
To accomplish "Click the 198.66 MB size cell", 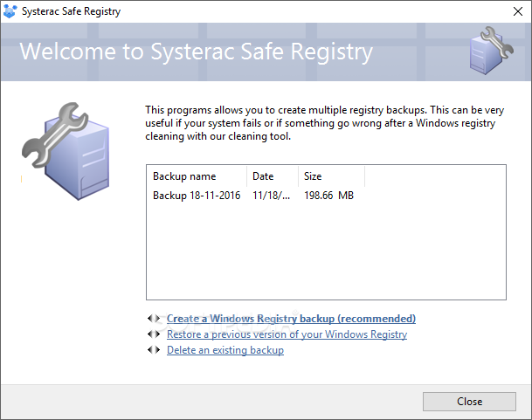I will (x=328, y=196).
